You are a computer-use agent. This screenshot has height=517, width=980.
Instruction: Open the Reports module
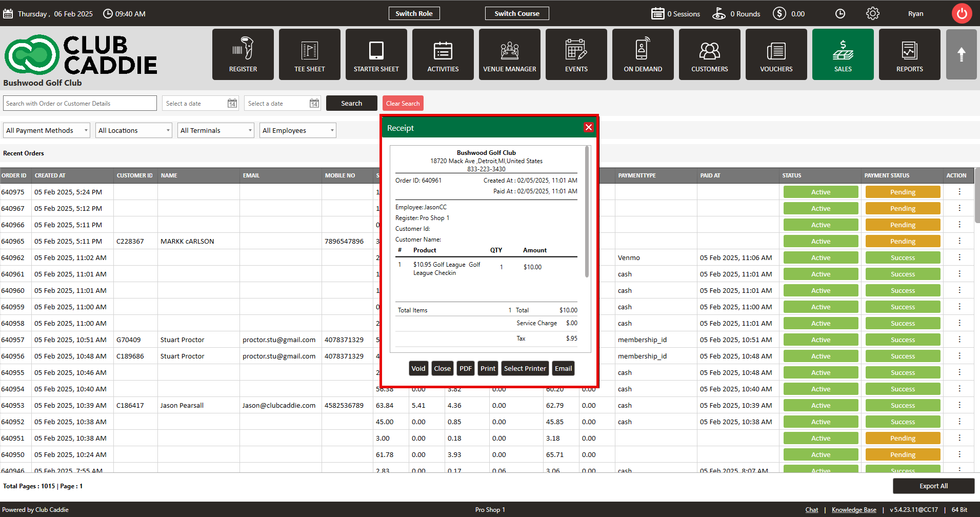click(x=910, y=54)
